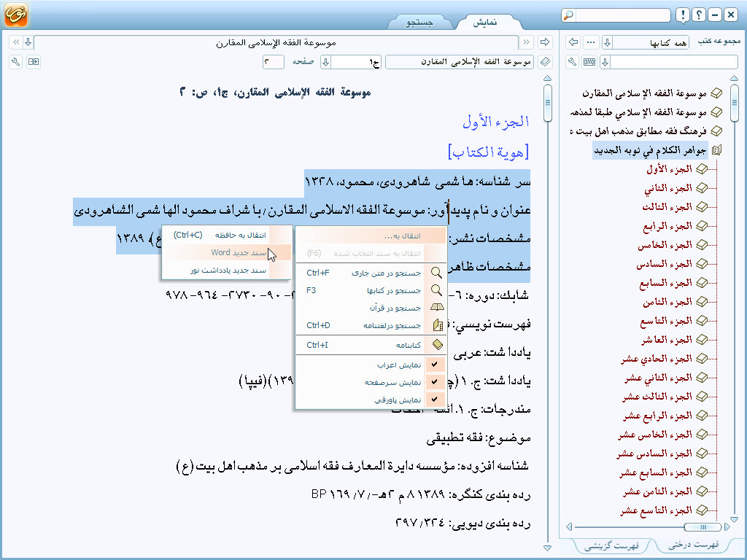This screenshot has height=560, width=747.
Task: Click the book icon left of volume title field
Action: tap(546, 62)
